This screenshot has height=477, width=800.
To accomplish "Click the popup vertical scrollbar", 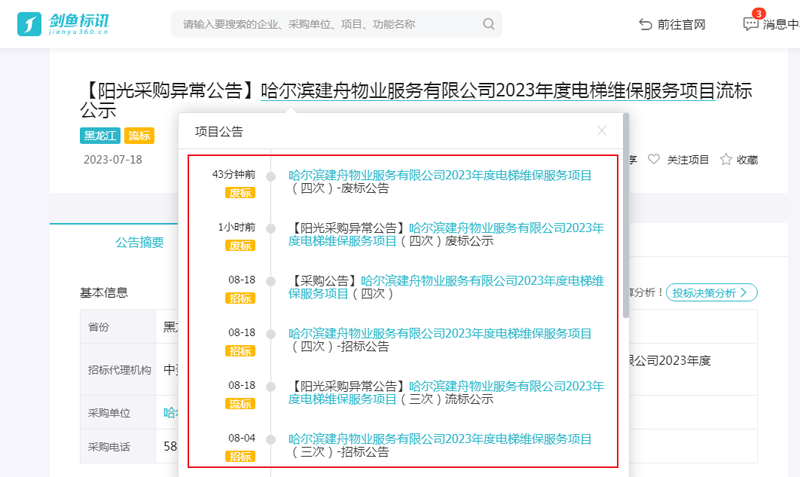I will point(626,216).
